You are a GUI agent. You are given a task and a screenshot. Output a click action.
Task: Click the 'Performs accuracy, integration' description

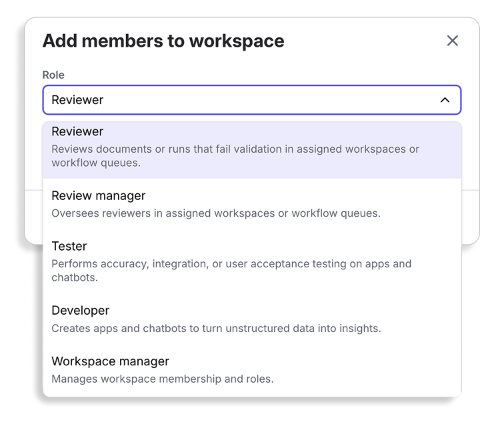(231, 263)
